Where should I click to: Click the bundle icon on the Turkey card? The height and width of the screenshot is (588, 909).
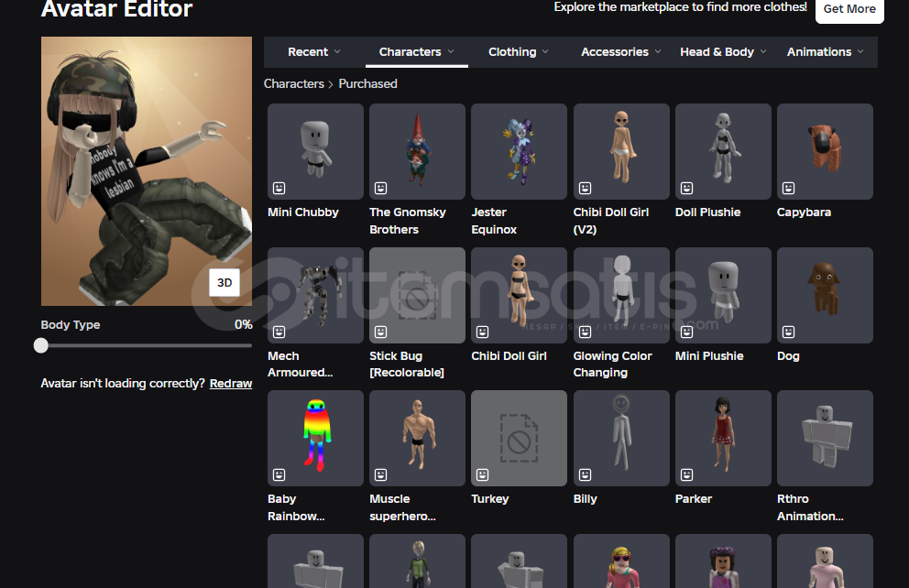click(x=482, y=474)
